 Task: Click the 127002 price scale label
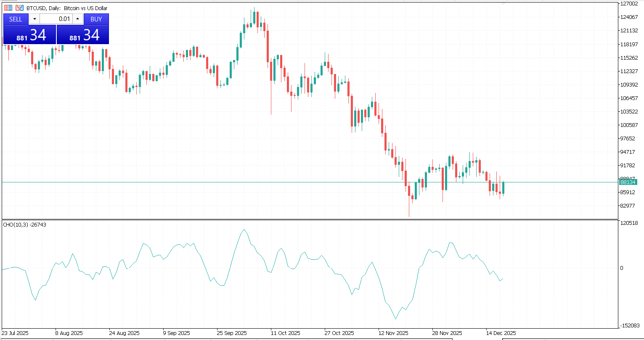tap(629, 4)
